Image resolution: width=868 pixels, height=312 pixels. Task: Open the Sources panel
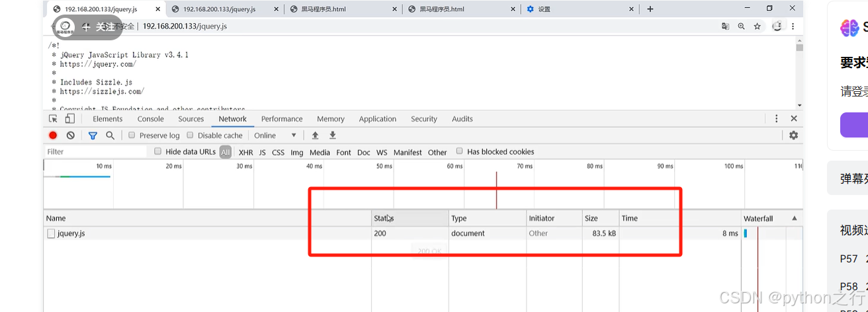[191, 119]
